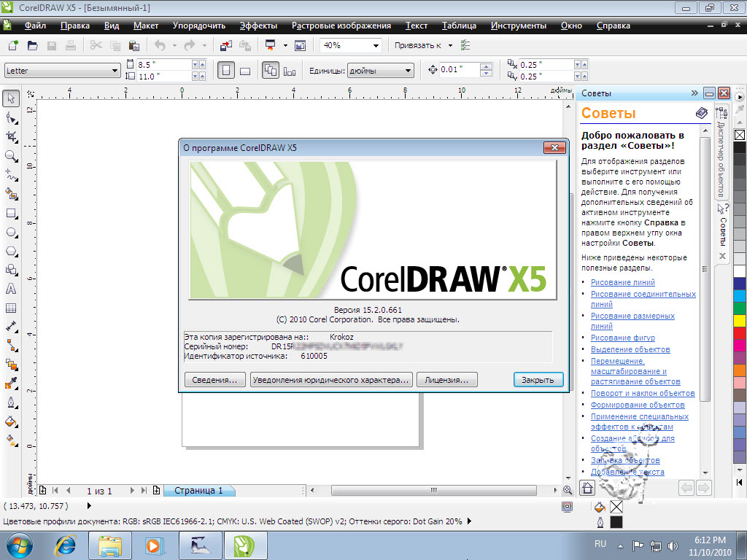
Task: Expand the Советы docker chevron arrows
Action: tap(694, 93)
